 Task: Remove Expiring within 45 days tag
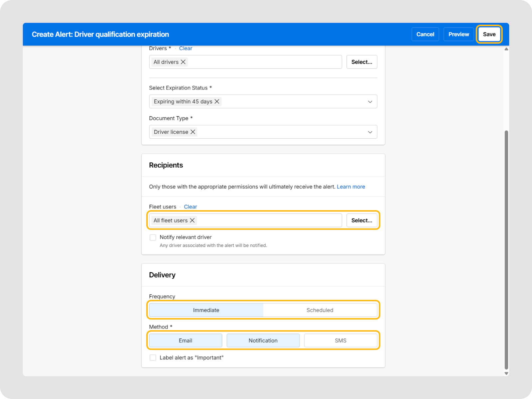click(217, 102)
